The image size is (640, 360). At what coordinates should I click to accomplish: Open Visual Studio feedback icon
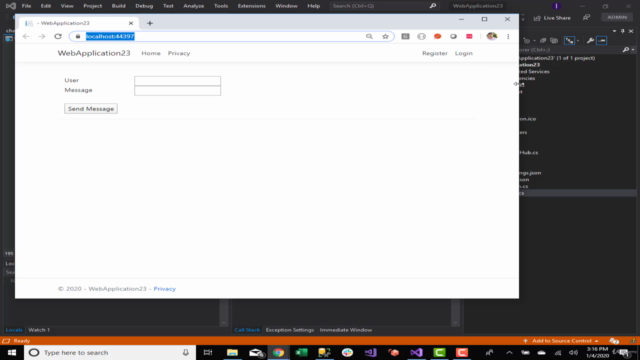[587, 18]
